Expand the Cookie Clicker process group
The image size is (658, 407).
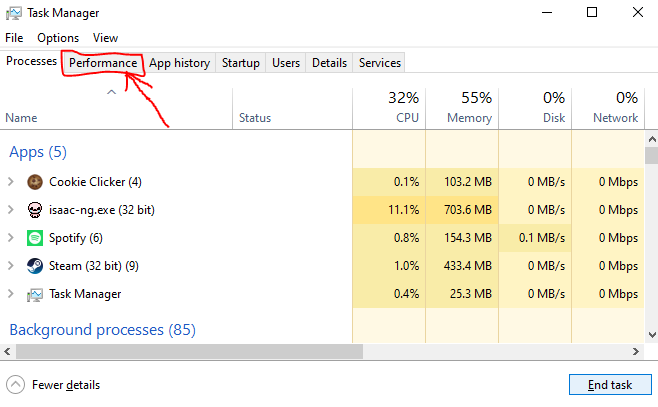pyautogui.click(x=11, y=182)
